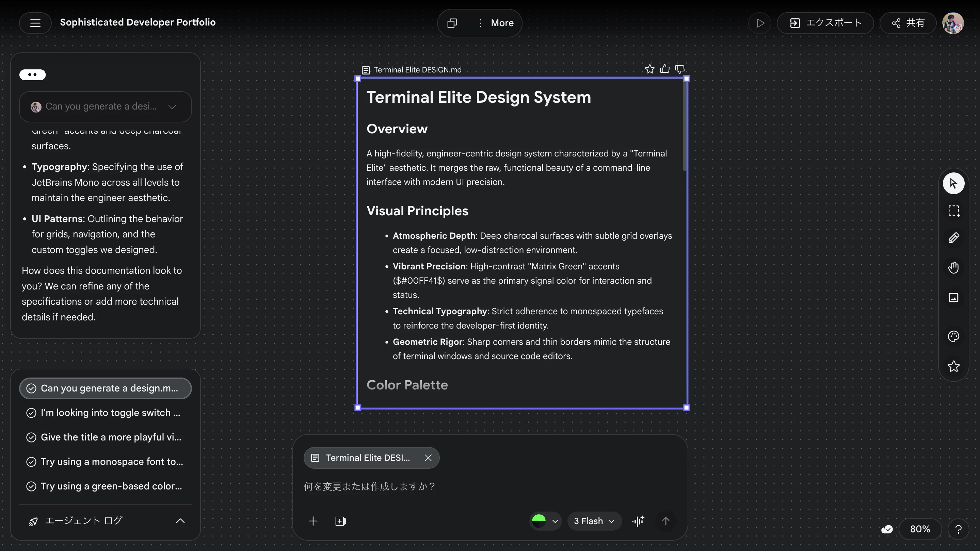This screenshot has width=980, height=551.
Task: Give thumbs down to the document
Action: (679, 69)
